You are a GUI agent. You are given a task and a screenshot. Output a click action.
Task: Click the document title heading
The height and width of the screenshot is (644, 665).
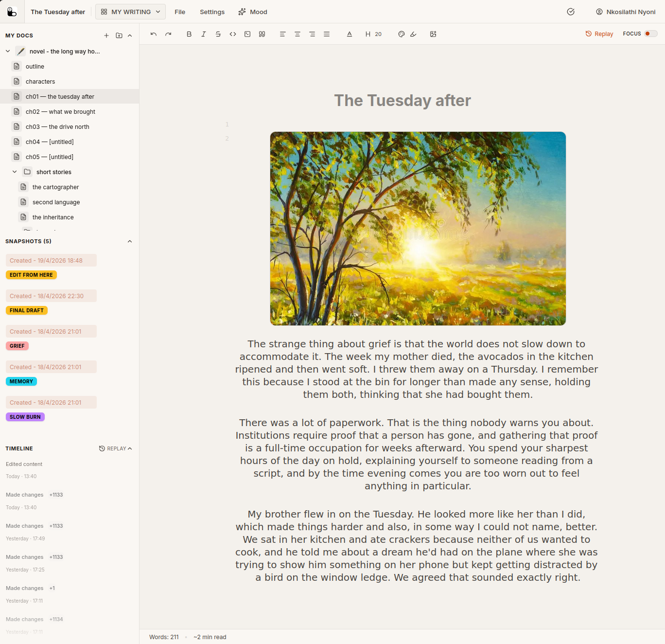(x=402, y=100)
